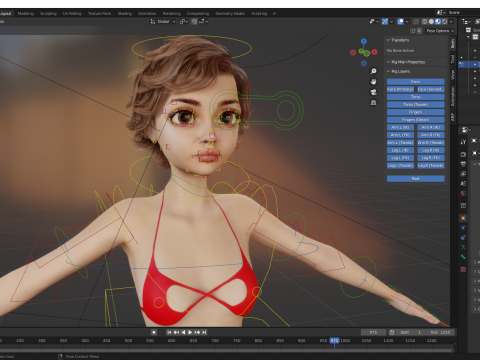Toggle the auto keying record button
Screen dimensions: 480x360
154,332
